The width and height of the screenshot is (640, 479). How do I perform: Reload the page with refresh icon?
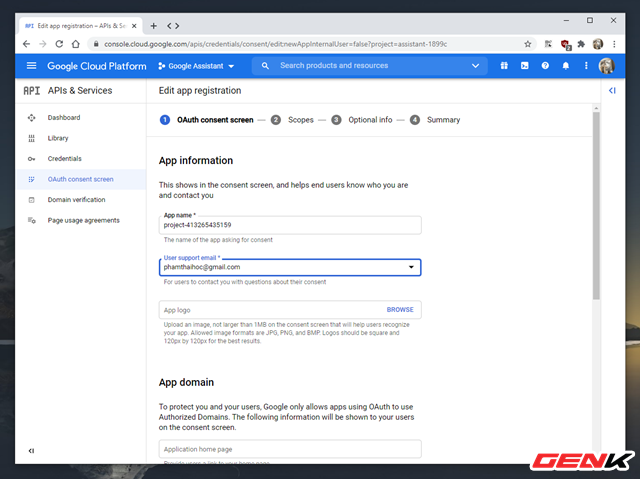tap(59, 44)
